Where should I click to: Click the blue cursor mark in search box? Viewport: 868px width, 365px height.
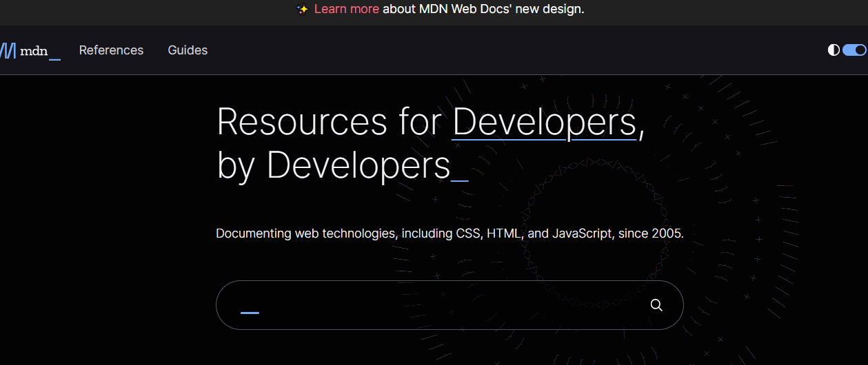[250, 313]
